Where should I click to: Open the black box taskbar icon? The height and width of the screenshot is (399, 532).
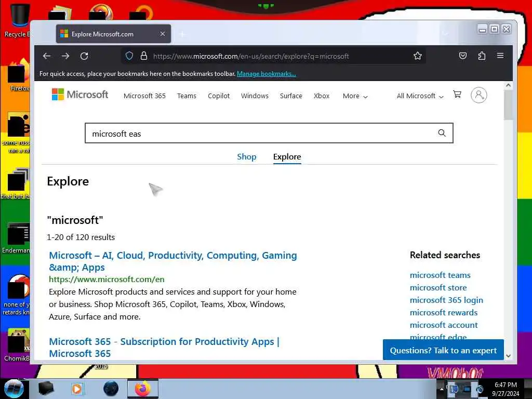[46, 389]
